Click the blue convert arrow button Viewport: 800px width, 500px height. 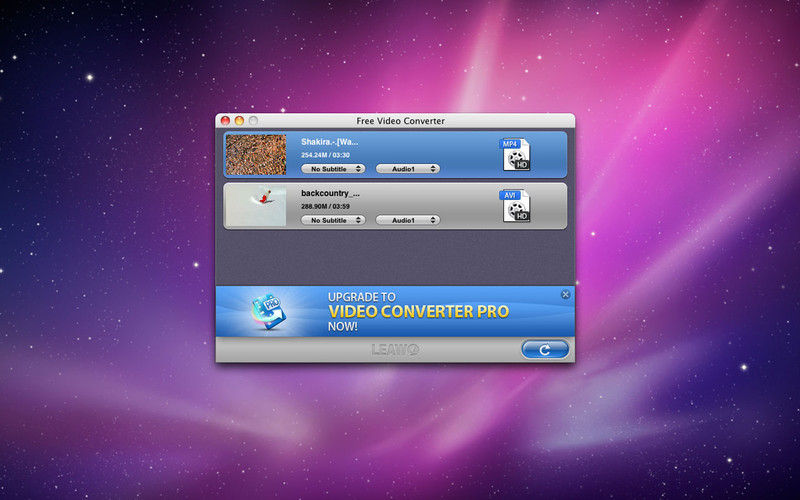pos(545,349)
